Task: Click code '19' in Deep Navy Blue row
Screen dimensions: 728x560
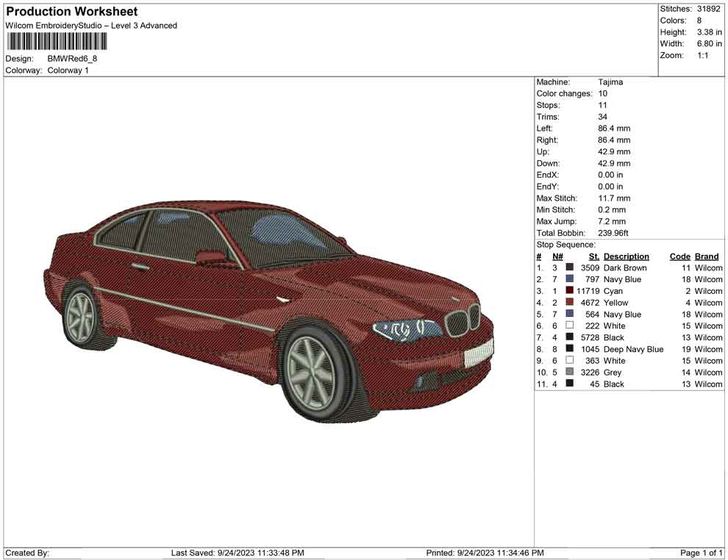Action: [x=686, y=349]
